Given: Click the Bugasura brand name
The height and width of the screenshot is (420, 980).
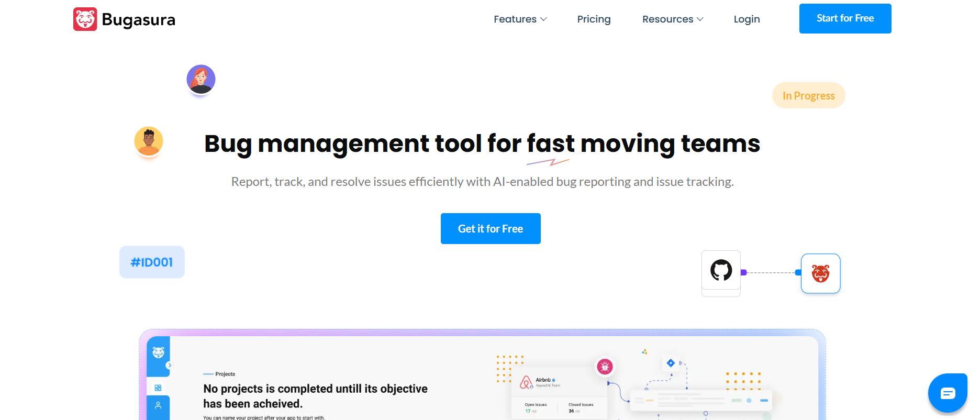Looking at the screenshot, I should (139, 20).
